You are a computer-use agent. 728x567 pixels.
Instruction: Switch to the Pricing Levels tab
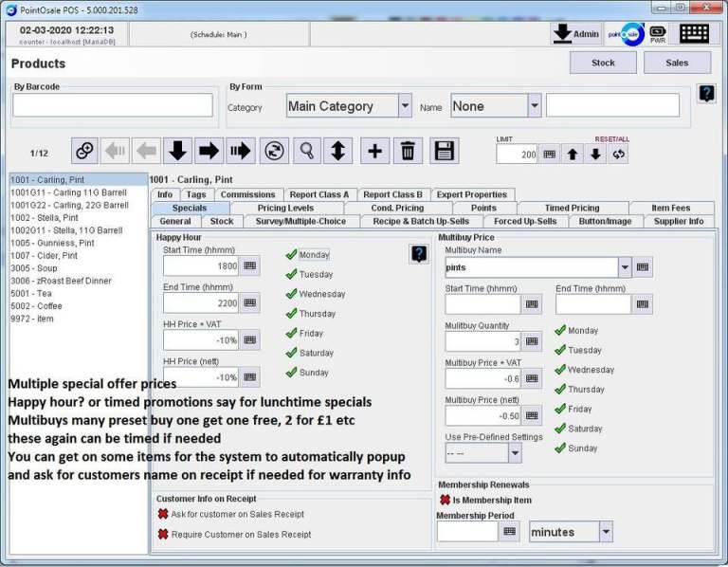point(285,208)
